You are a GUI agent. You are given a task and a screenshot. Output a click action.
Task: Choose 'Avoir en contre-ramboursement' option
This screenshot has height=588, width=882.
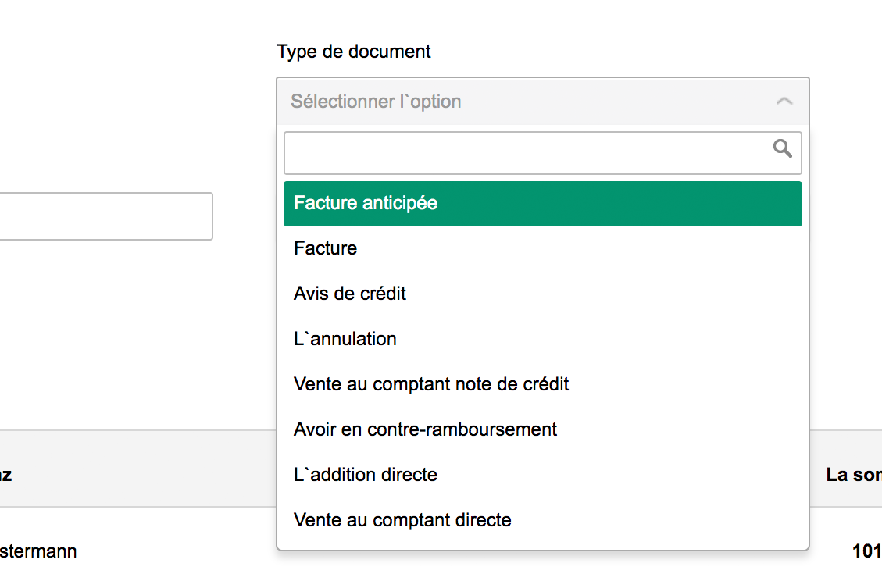click(425, 429)
